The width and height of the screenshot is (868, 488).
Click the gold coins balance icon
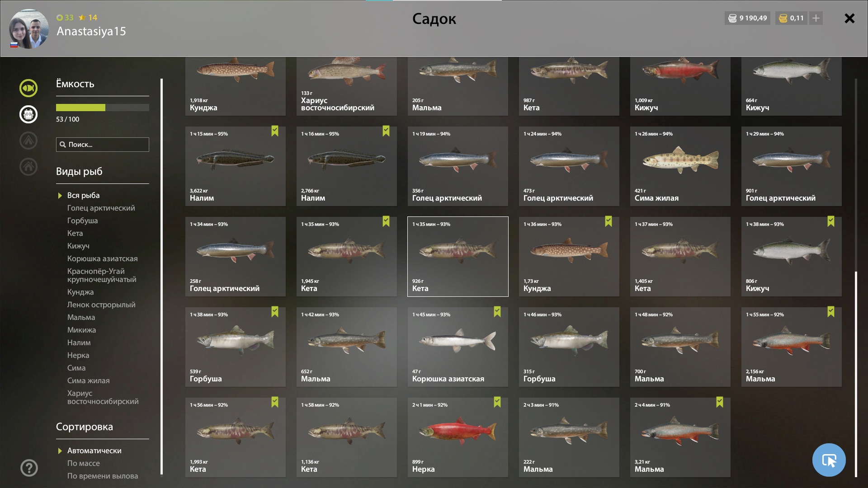click(x=783, y=18)
